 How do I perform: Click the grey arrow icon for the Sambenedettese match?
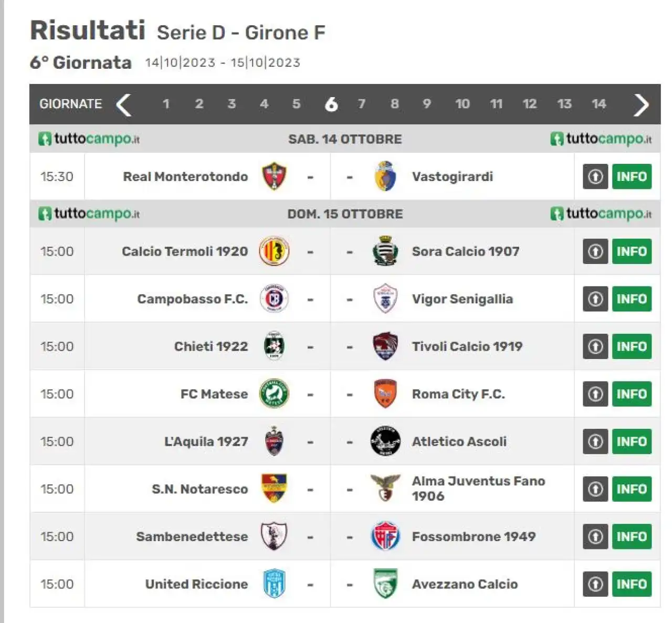(x=595, y=536)
